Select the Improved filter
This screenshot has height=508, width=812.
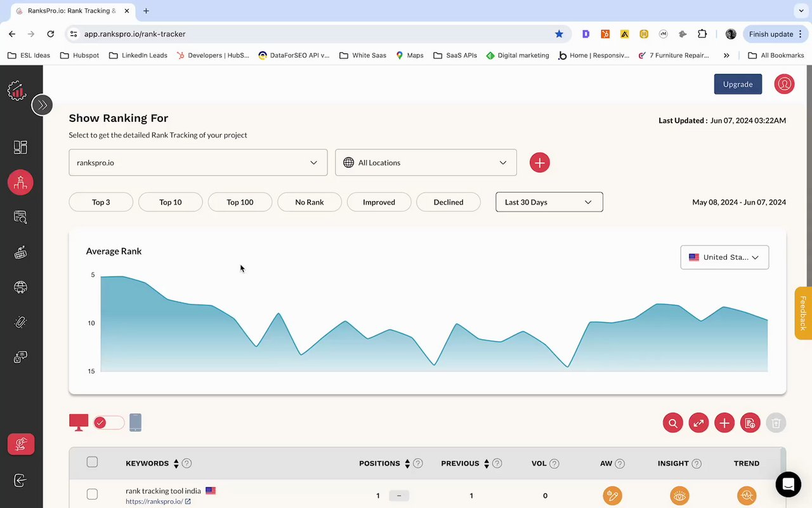point(379,202)
